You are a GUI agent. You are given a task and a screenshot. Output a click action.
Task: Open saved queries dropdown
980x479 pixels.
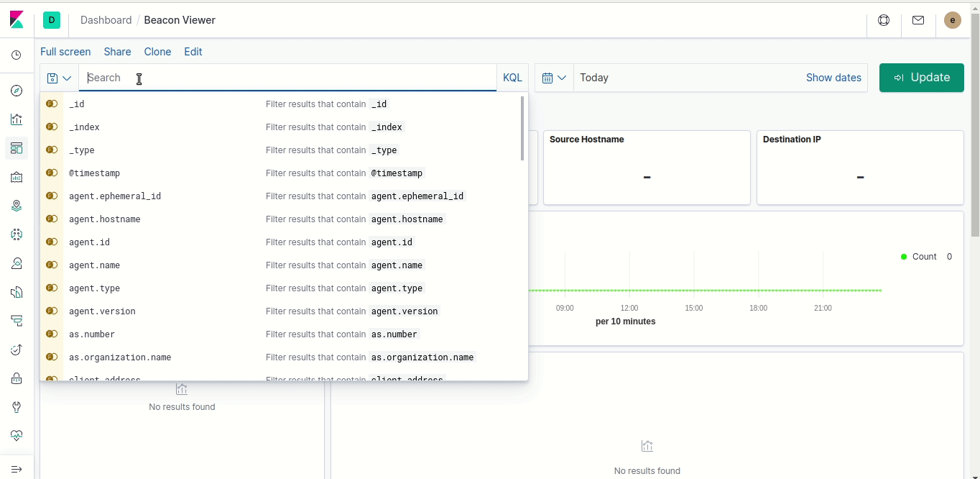(x=59, y=78)
